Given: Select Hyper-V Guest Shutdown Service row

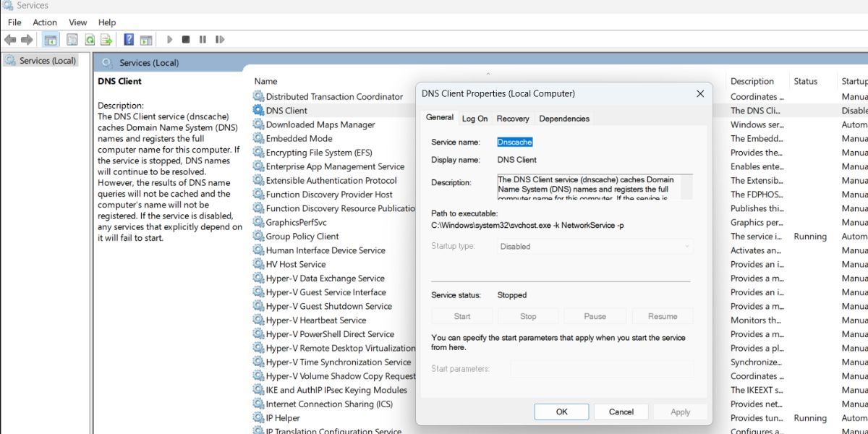Looking at the screenshot, I should [x=328, y=306].
